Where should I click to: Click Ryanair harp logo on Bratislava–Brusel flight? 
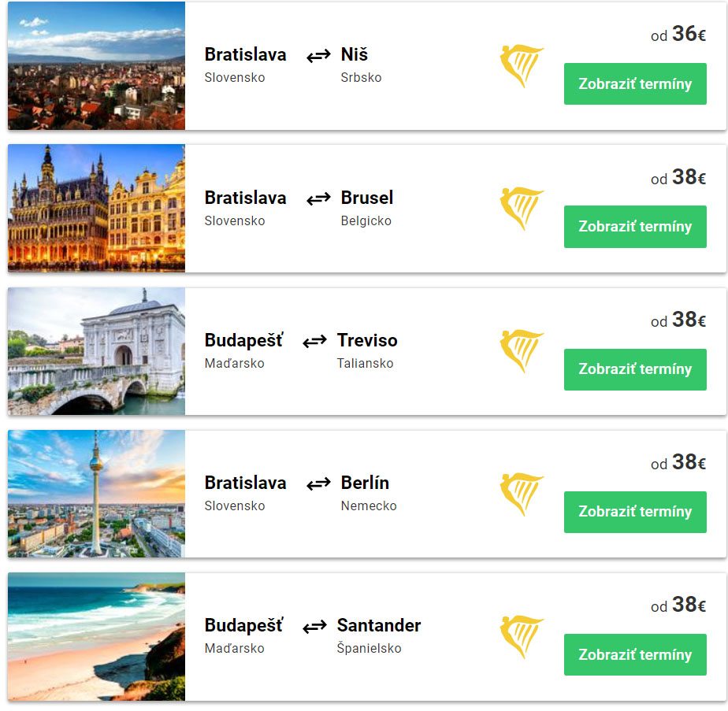521,209
